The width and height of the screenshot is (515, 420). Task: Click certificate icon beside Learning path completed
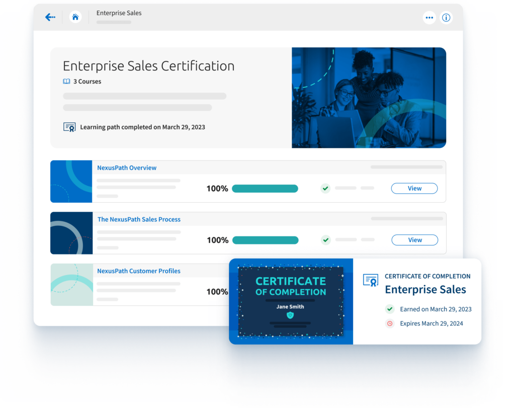(x=69, y=127)
